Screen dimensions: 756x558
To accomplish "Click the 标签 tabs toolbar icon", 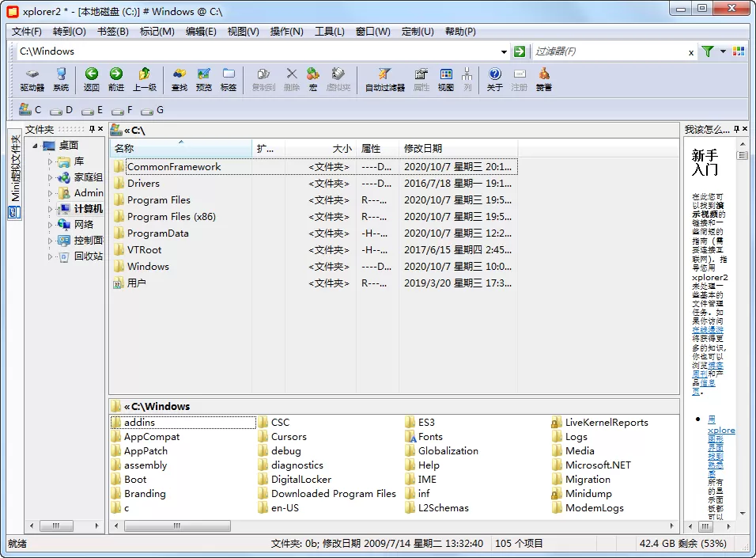I will (x=229, y=80).
